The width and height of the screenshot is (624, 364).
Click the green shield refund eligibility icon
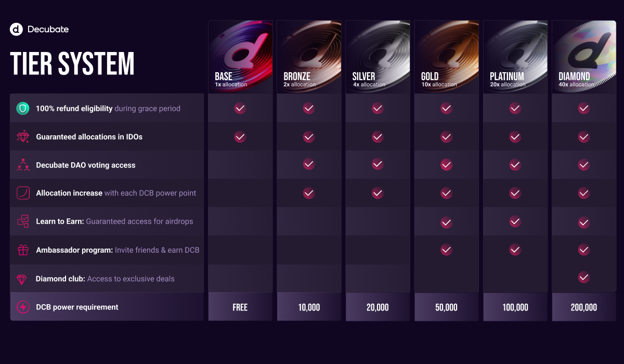click(x=23, y=109)
